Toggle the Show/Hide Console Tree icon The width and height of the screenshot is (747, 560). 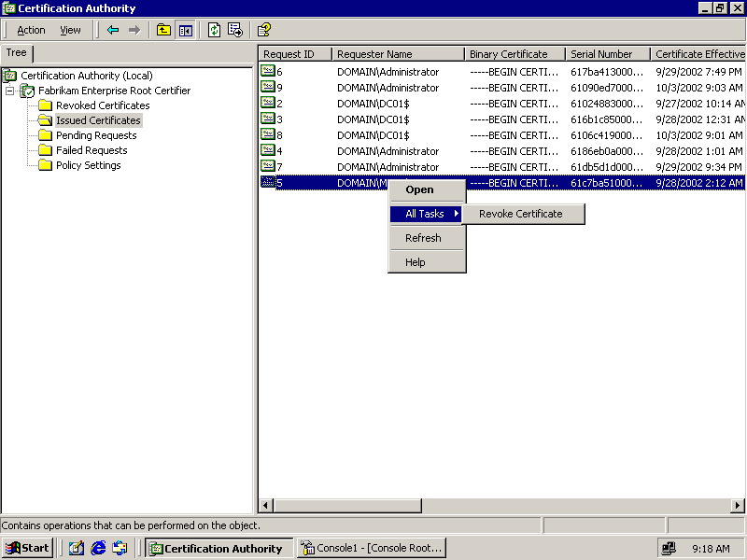185,30
